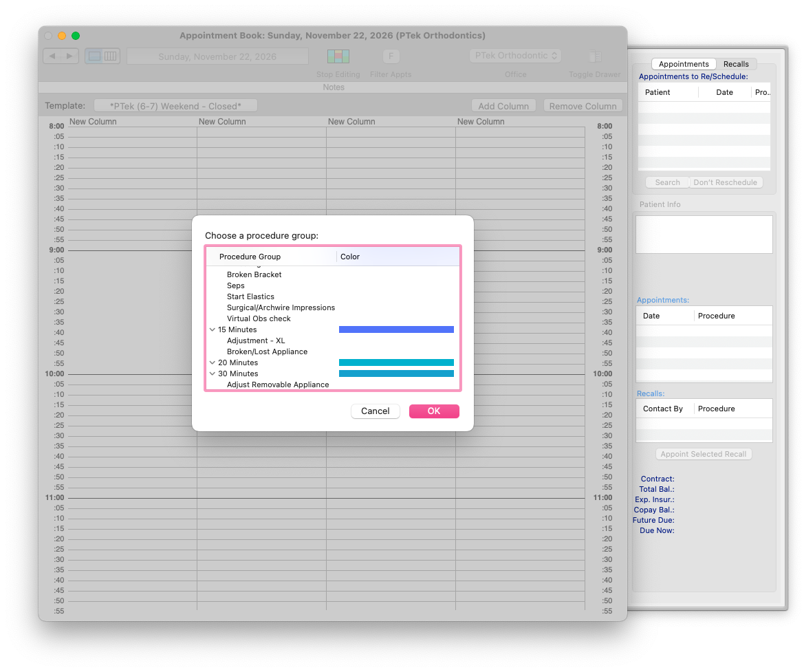Go to the previous day arrow
The width and height of the screenshot is (804, 672).
(52, 56)
